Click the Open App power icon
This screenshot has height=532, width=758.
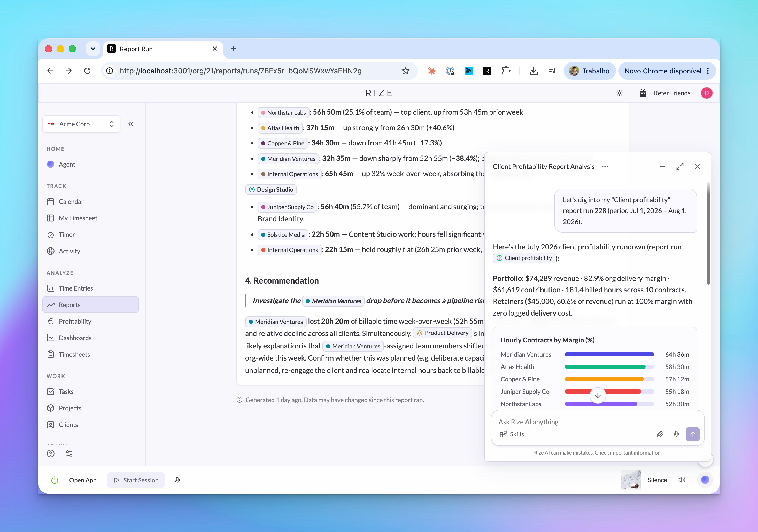click(55, 480)
